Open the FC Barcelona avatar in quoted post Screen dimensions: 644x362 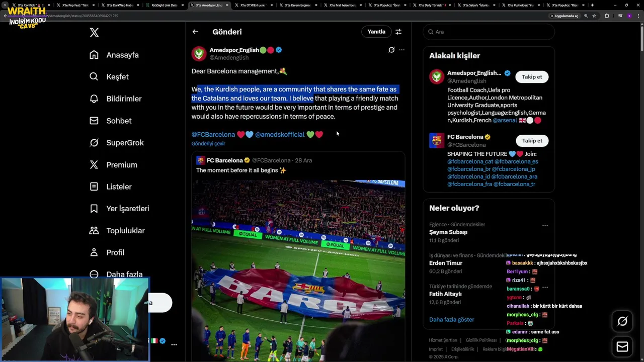tap(201, 160)
